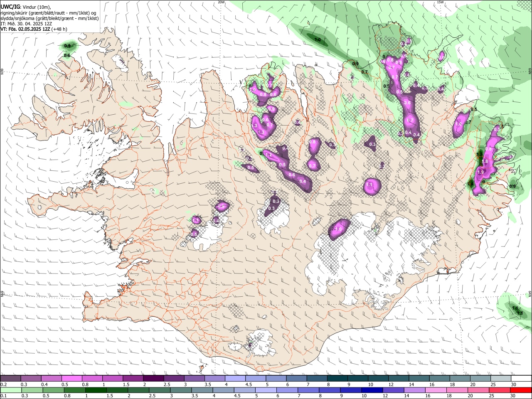This screenshot has height=399, width=532.
Task: Click the 'Vindur (10m)' header text
Action: 37,7
